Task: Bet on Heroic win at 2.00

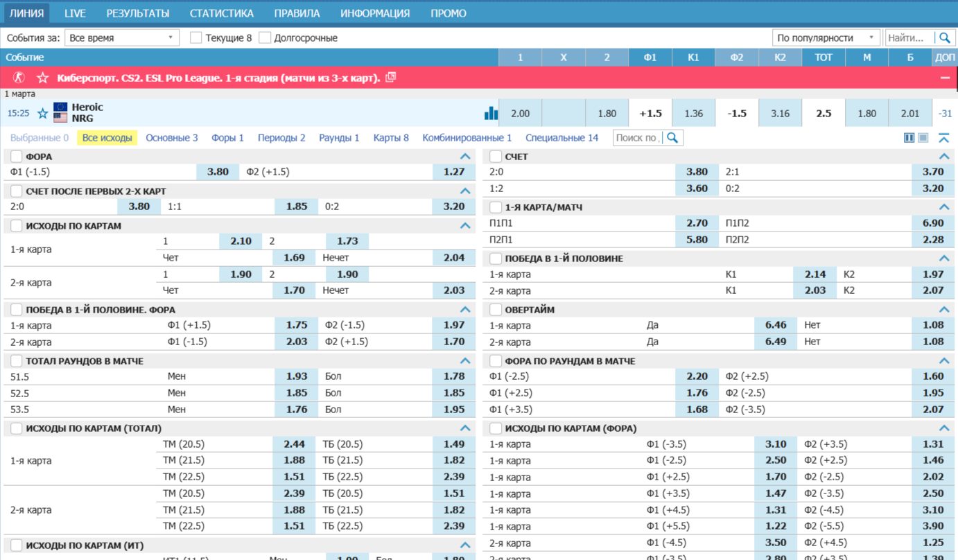Action: 520,114
